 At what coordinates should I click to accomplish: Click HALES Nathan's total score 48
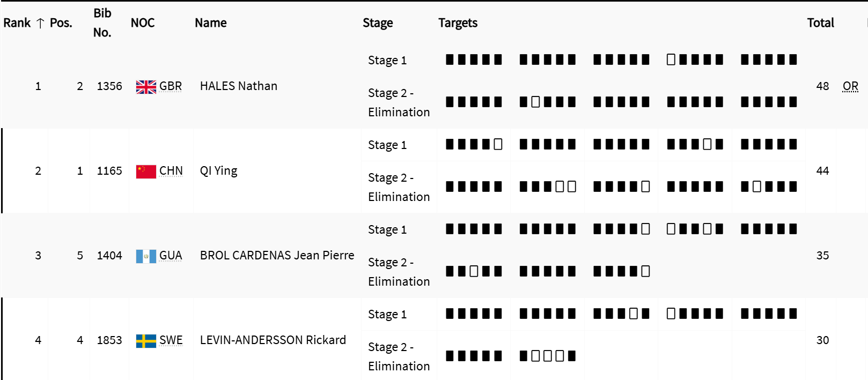(x=822, y=86)
